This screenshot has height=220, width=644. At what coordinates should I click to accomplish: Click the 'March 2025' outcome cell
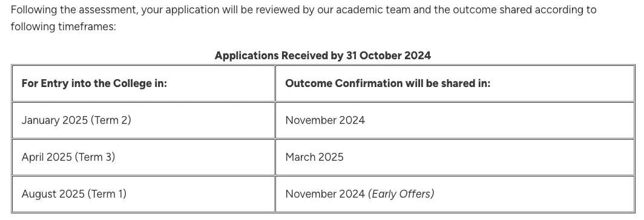455,157
